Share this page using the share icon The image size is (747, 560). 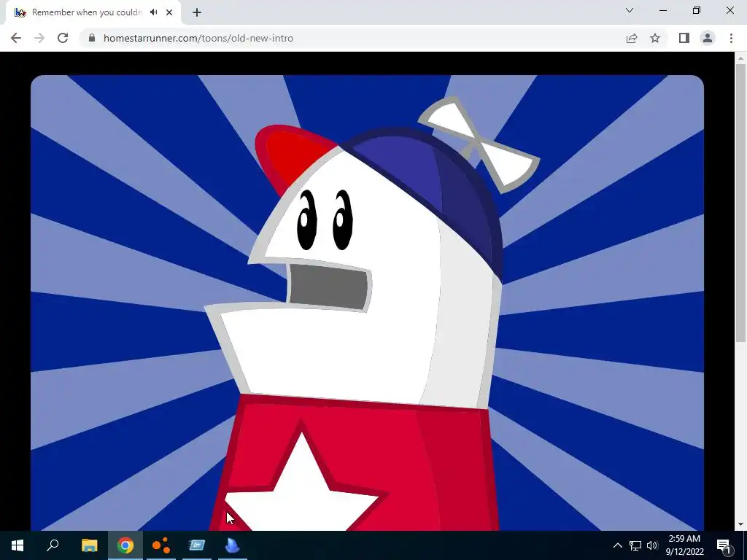coord(632,38)
